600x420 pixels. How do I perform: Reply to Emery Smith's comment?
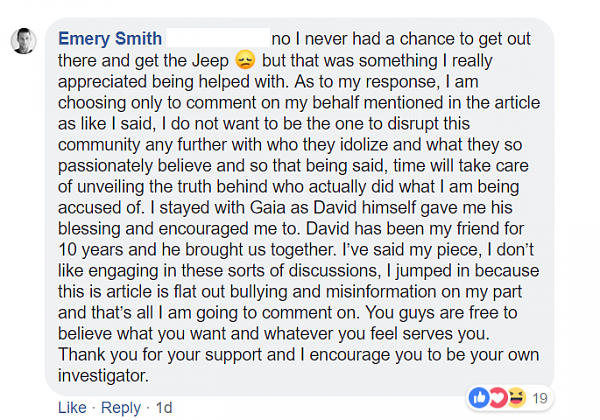pos(120,408)
